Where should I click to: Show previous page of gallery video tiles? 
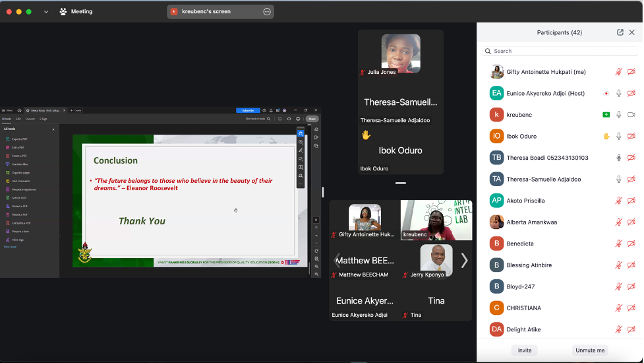(x=336, y=261)
